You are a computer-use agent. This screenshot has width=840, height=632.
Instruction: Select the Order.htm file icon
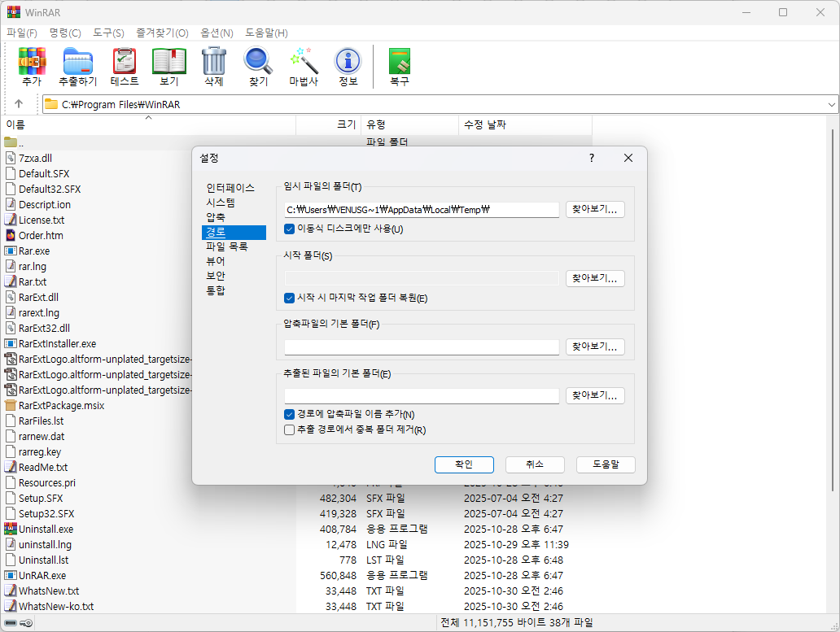click(x=11, y=235)
